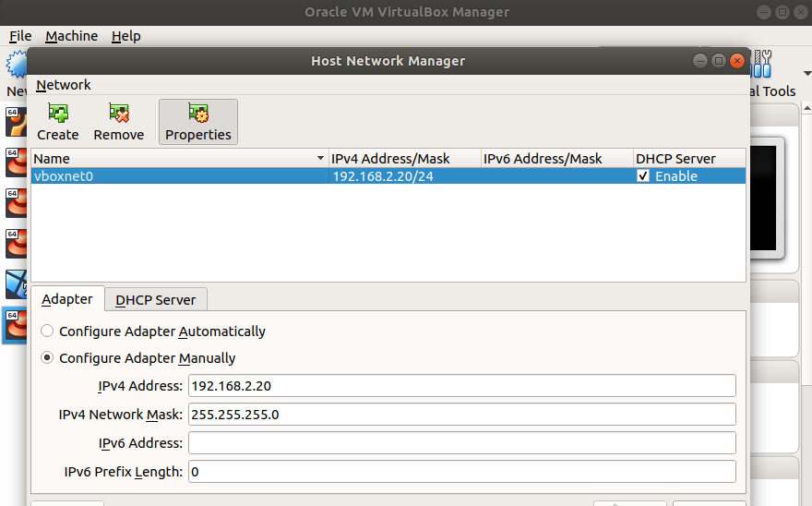Click the IPv4 Address input field

(461, 386)
